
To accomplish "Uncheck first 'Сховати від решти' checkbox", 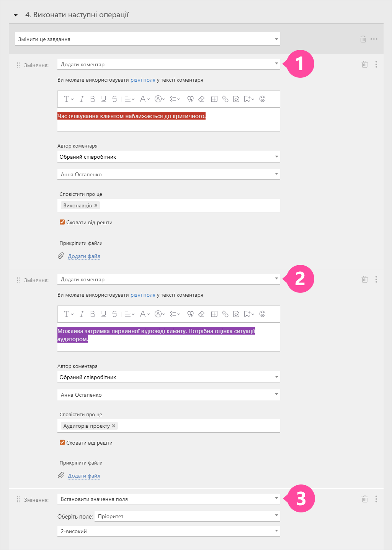I will (x=62, y=222).
